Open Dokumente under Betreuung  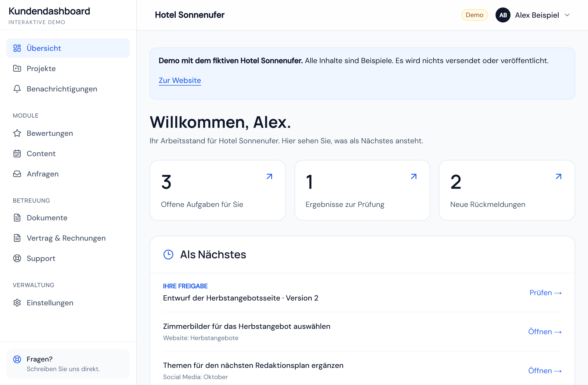click(x=68, y=218)
